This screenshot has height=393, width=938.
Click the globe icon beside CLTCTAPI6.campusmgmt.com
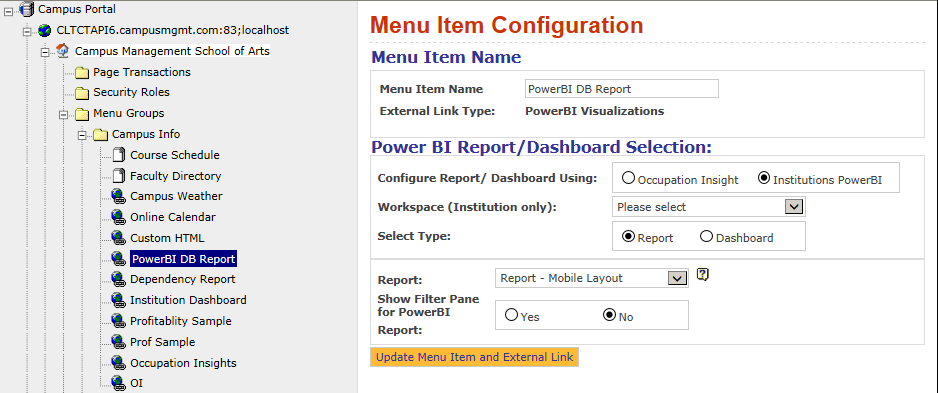pos(44,31)
